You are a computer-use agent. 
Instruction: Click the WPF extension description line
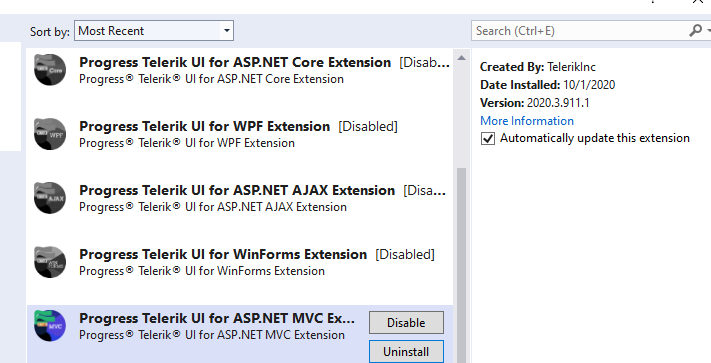point(187,143)
